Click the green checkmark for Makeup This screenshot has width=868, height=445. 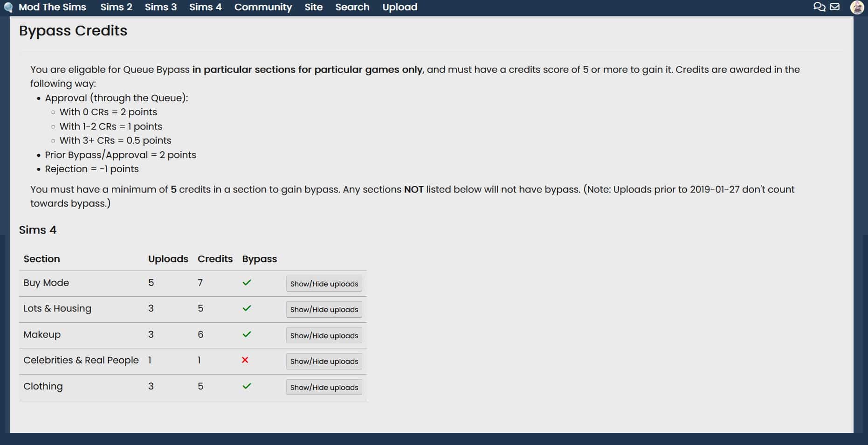click(247, 334)
